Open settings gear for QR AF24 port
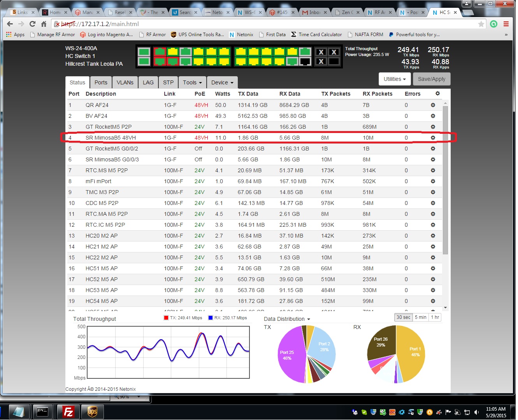 click(433, 105)
